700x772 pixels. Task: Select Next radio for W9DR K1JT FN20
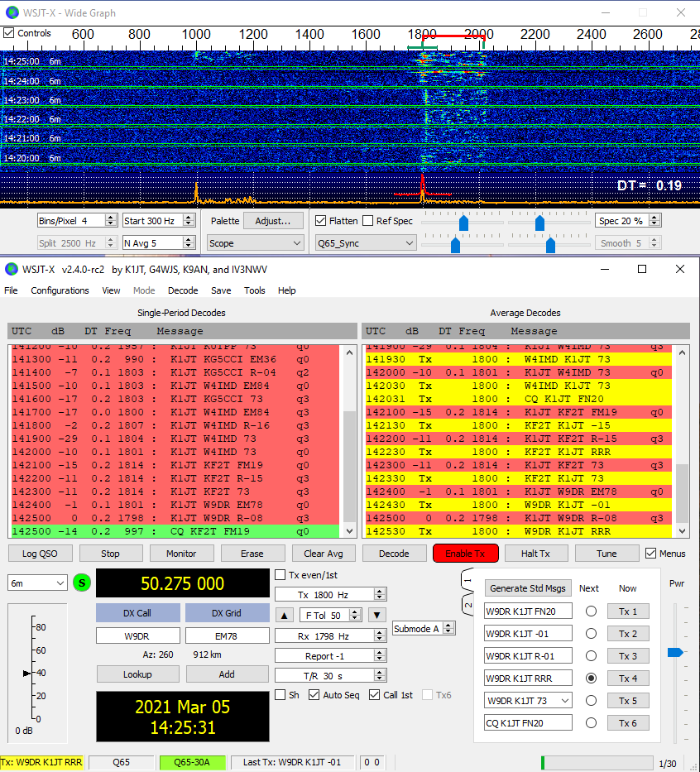(592, 611)
